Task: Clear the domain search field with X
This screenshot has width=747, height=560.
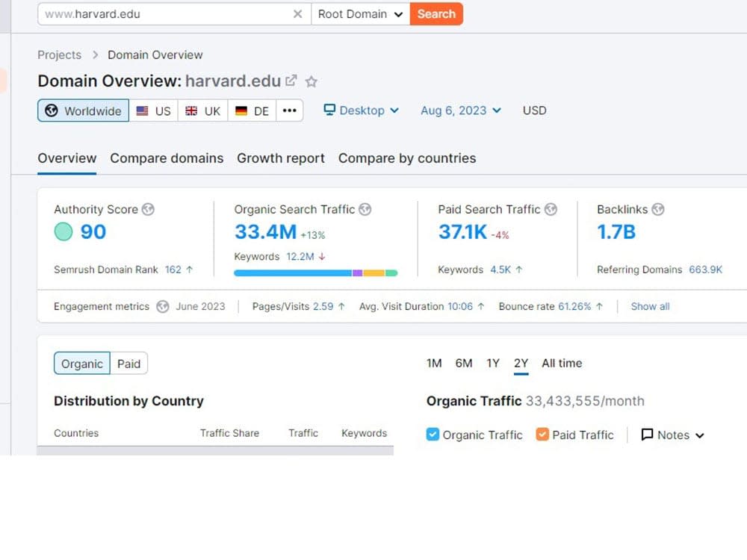Action: point(298,14)
